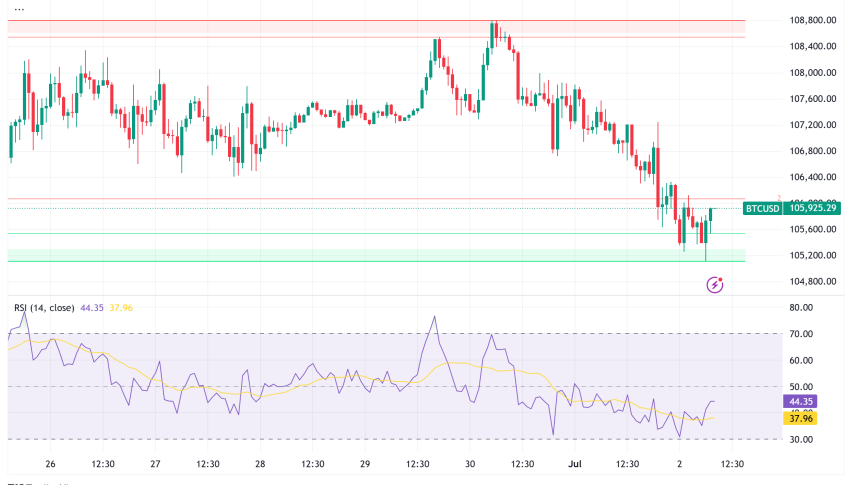Click the 105,600.00 price axis label
Viewport: 852px width, 485px height.
[812, 229]
